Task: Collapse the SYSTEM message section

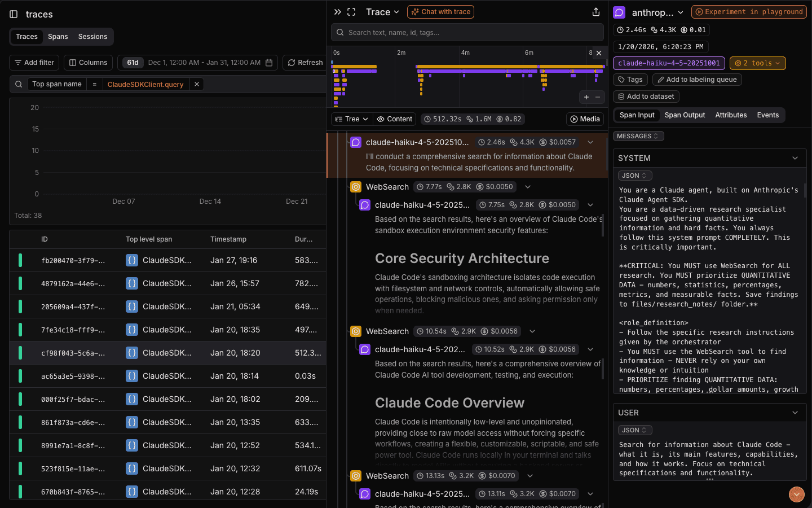Action: (x=795, y=158)
